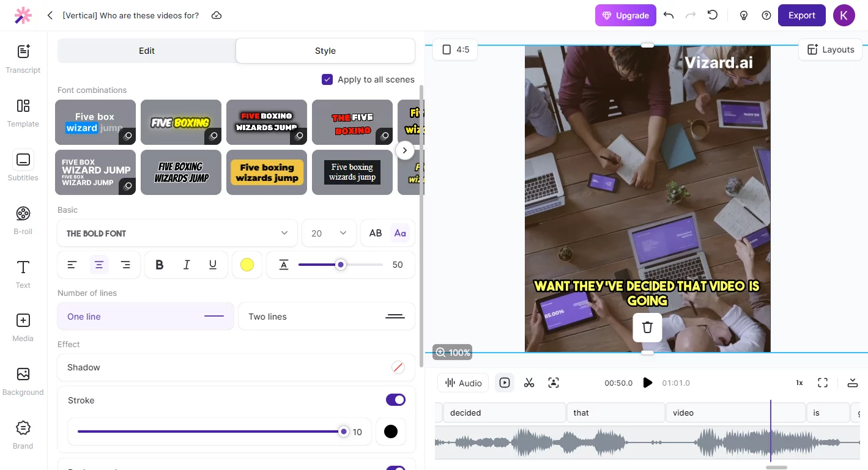The height and width of the screenshot is (470, 868).
Task: Click the cloud save status icon
Action: (217, 15)
